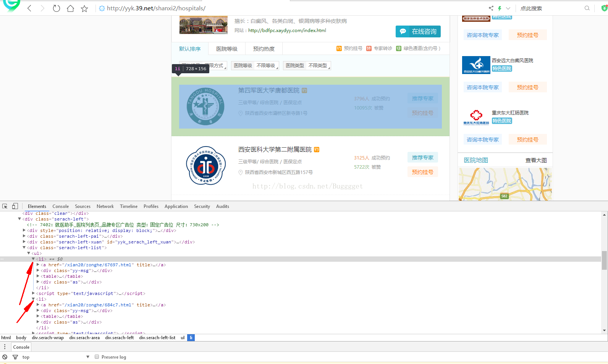Click 预约挂号 under 重庆东大肛肠医院
Screen dimensions: 608x364
527,140
